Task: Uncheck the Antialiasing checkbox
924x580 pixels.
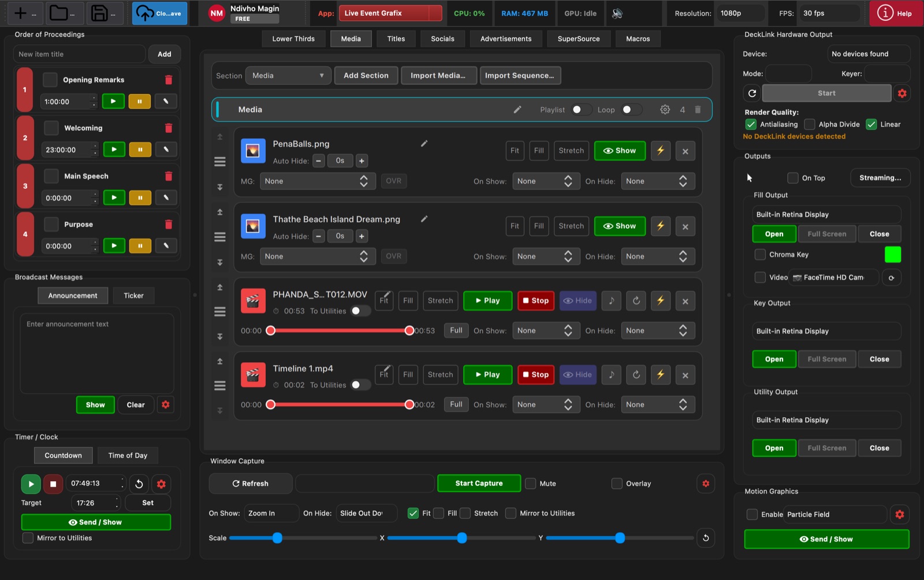Action: click(x=751, y=124)
